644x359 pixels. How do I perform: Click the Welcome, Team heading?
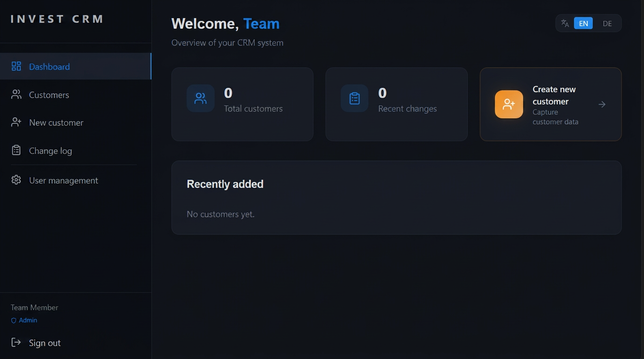point(226,23)
